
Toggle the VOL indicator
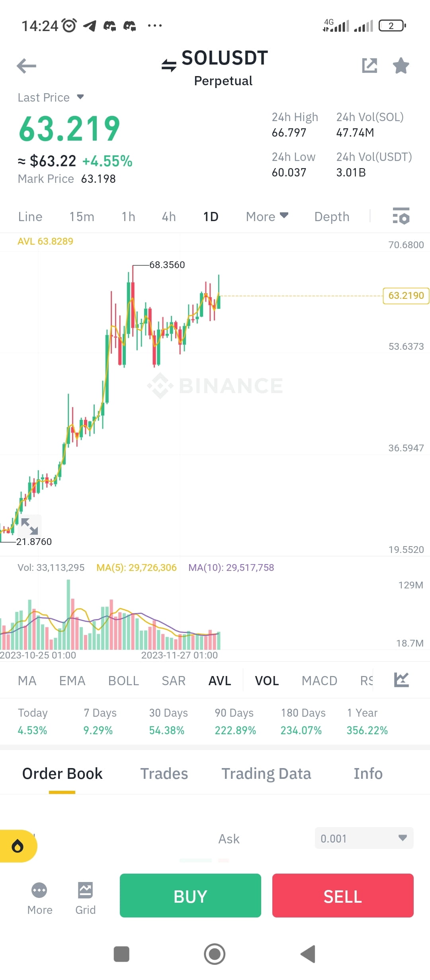tap(266, 680)
